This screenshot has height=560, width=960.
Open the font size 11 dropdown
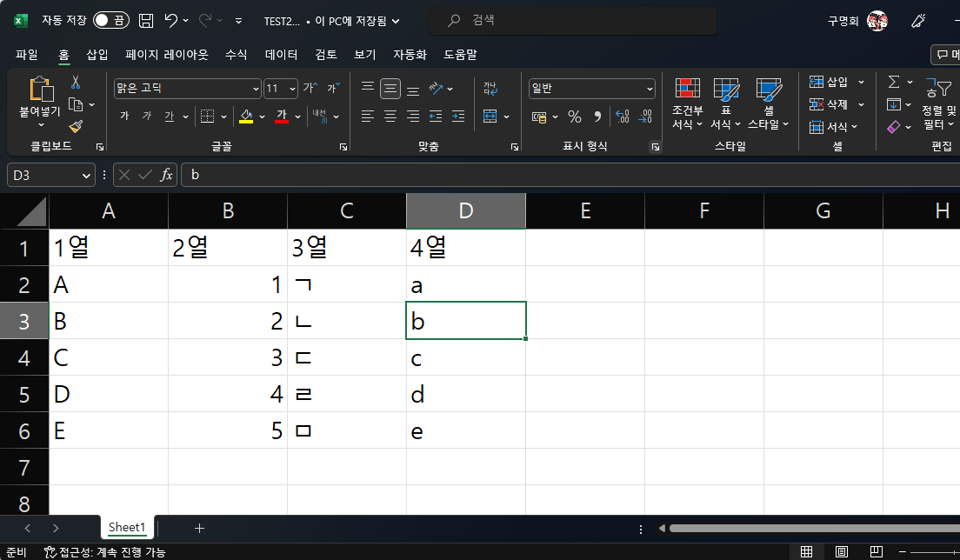point(293,89)
